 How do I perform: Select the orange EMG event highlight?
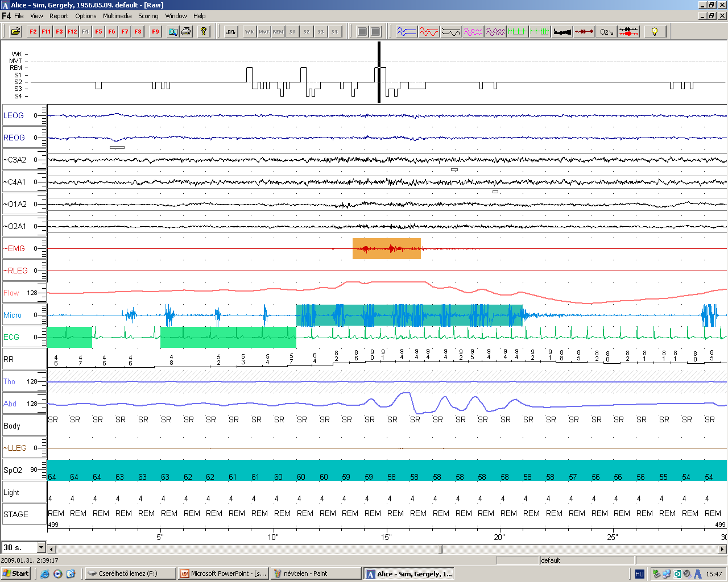click(x=387, y=248)
